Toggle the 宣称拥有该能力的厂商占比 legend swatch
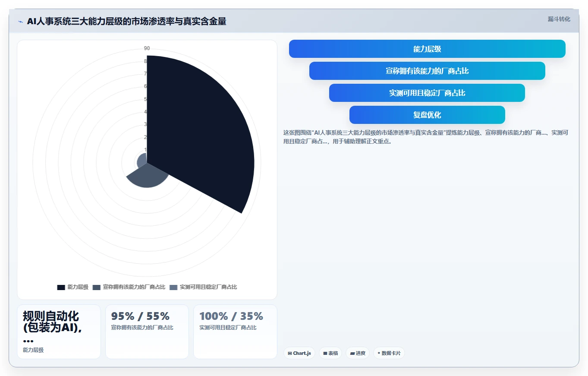 point(96,288)
